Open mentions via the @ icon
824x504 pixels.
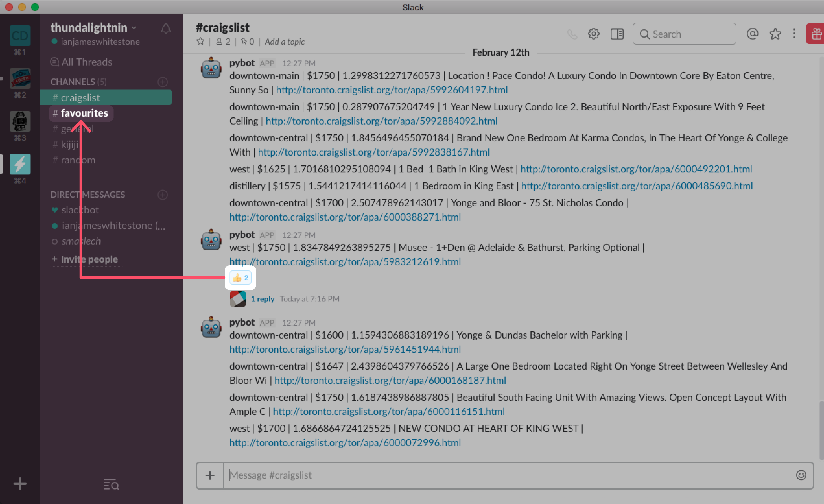752,34
